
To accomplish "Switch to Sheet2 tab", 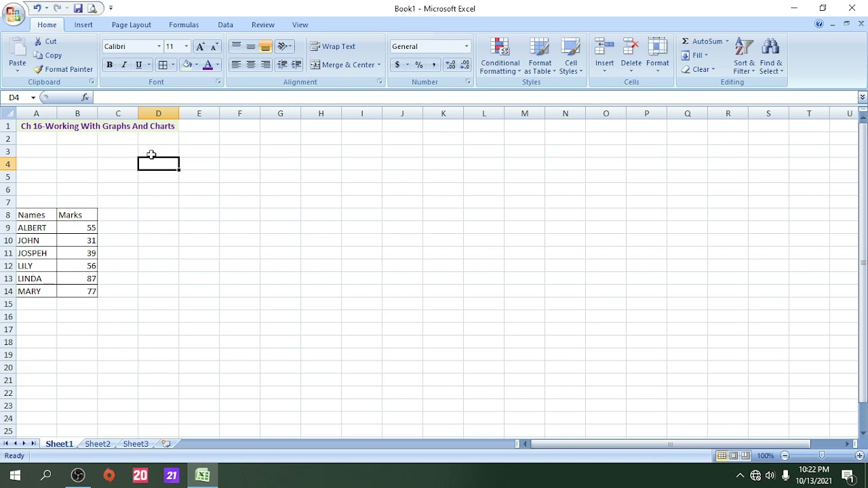I will click(98, 444).
